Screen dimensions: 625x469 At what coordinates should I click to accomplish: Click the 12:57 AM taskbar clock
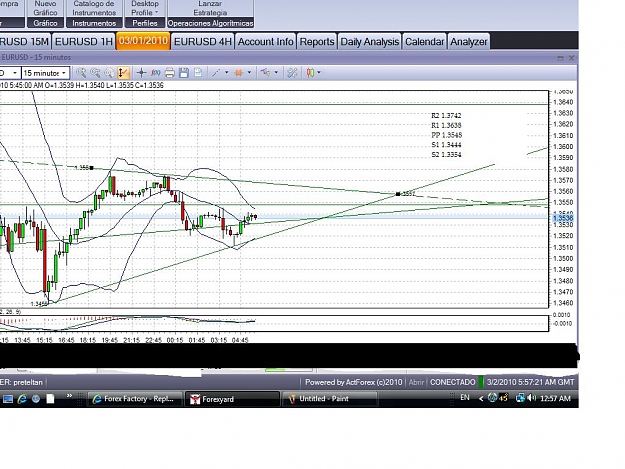pos(555,398)
